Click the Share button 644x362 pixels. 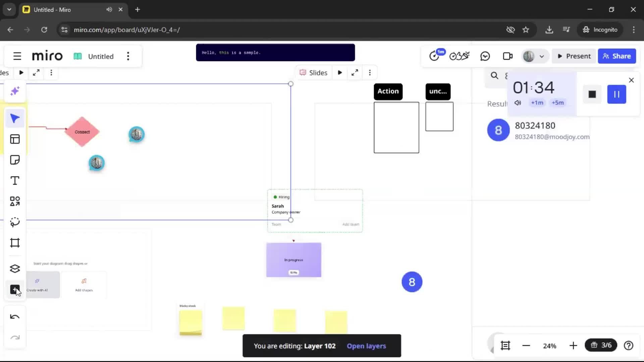(617, 56)
